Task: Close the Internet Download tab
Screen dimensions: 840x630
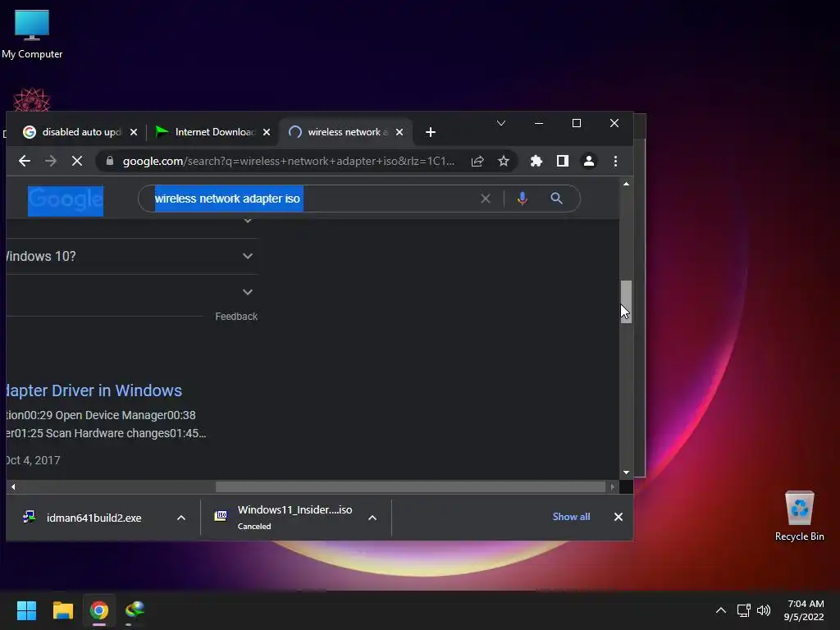Action: pyautogui.click(x=267, y=132)
